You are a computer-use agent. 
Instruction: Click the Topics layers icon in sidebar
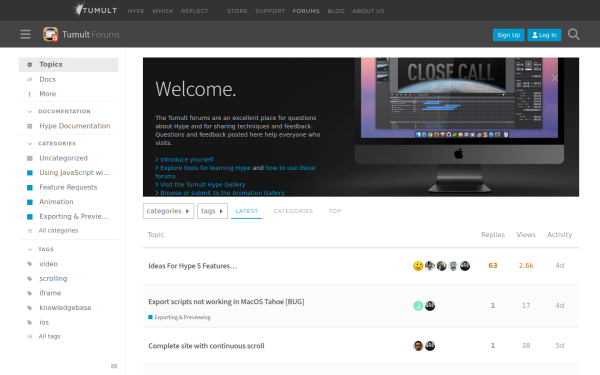pyautogui.click(x=30, y=65)
